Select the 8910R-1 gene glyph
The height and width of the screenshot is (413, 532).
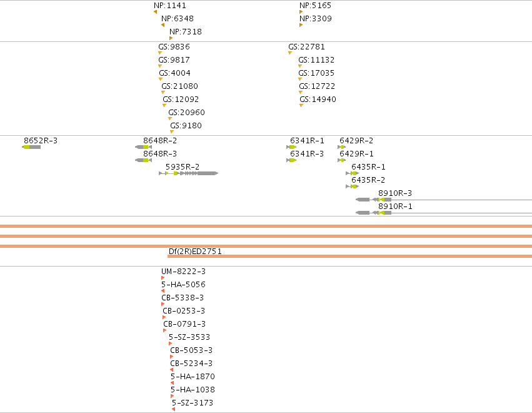point(444,213)
